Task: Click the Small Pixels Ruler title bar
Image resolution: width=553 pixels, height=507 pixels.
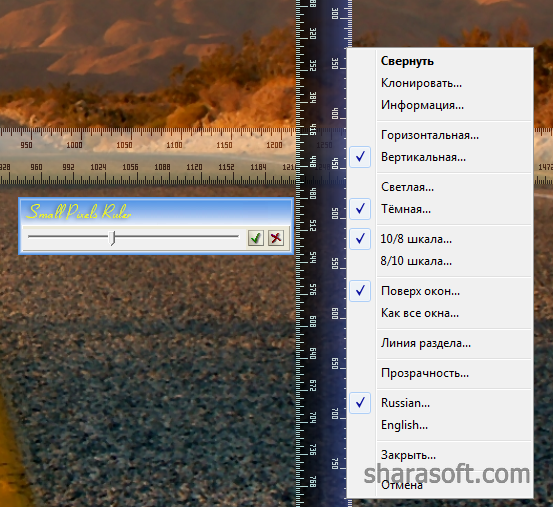Action: [156, 212]
